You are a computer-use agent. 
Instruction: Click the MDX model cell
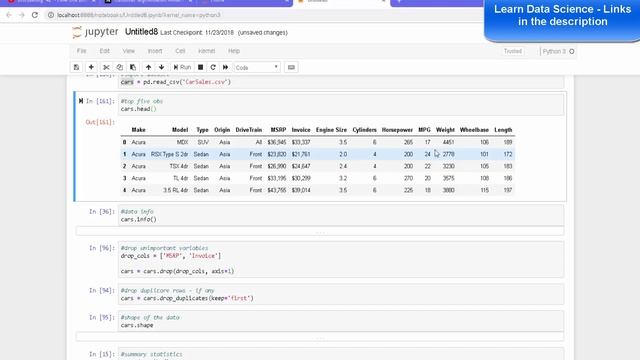click(x=182, y=142)
